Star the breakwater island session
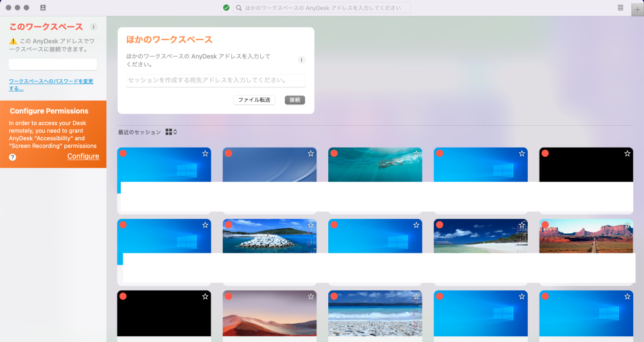644x342 pixels. coord(311,225)
